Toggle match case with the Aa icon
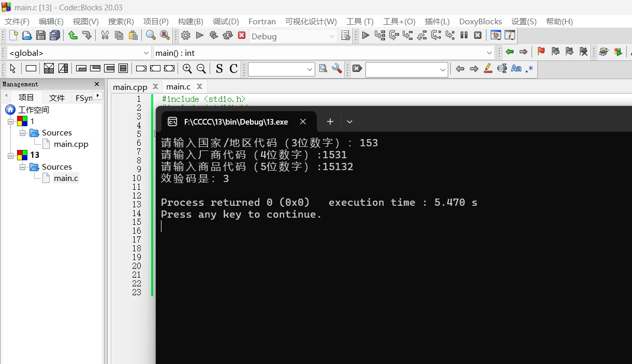Viewport: 632px width, 364px height. [516, 68]
